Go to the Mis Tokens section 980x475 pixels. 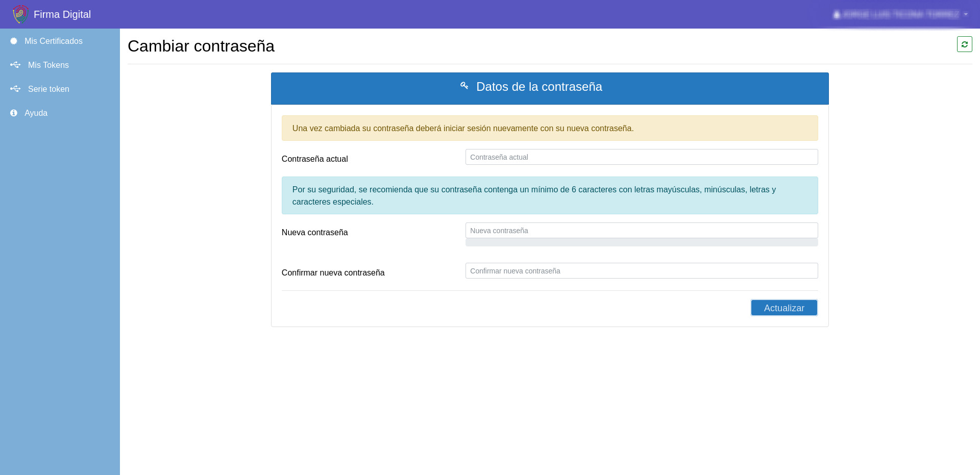tap(48, 65)
